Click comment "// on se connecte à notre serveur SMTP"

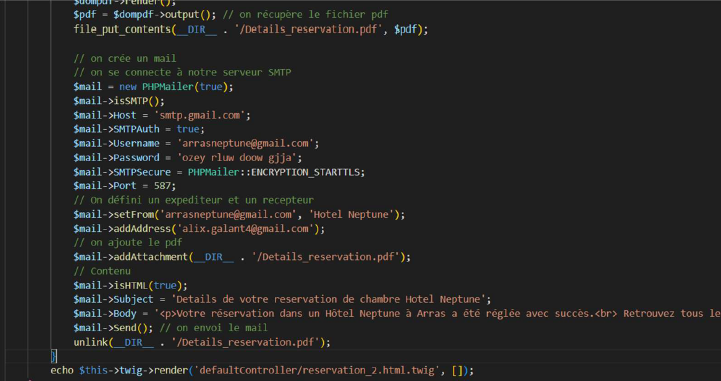pyautogui.click(x=182, y=73)
